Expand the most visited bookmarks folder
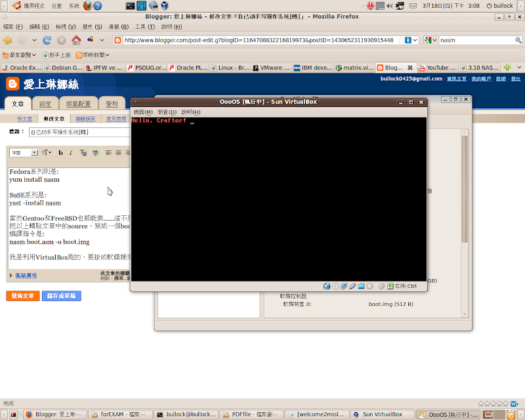 [19, 54]
